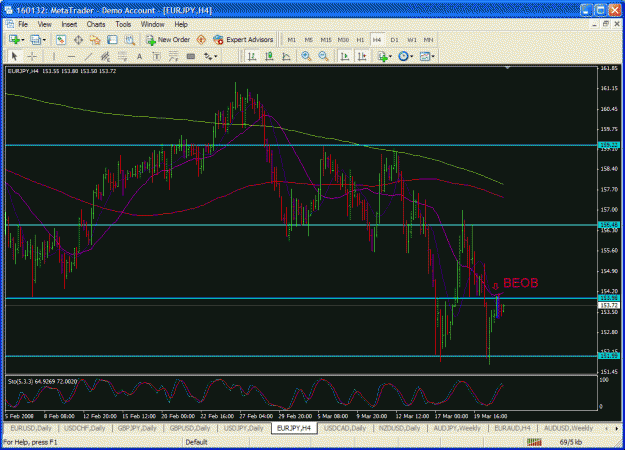
Task: Set timeframe to MN
Action: click(428, 40)
